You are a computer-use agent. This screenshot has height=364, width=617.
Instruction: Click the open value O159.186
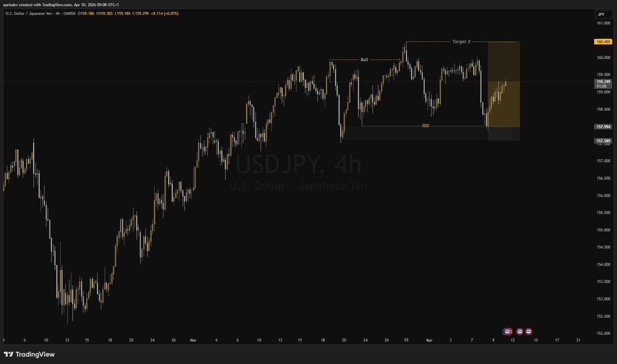tap(86, 13)
